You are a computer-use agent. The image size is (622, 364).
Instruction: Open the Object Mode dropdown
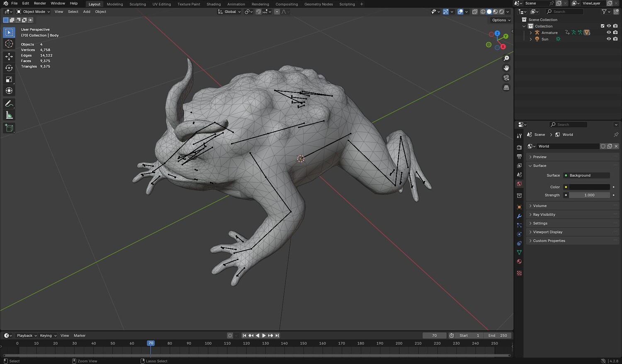pos(34,12)
